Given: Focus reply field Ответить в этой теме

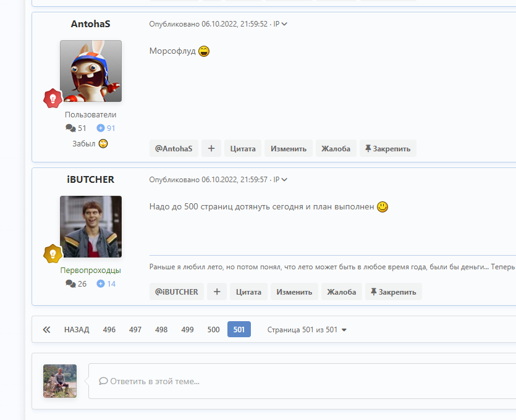Looking at the screenshot, I should tap(302, 381).
